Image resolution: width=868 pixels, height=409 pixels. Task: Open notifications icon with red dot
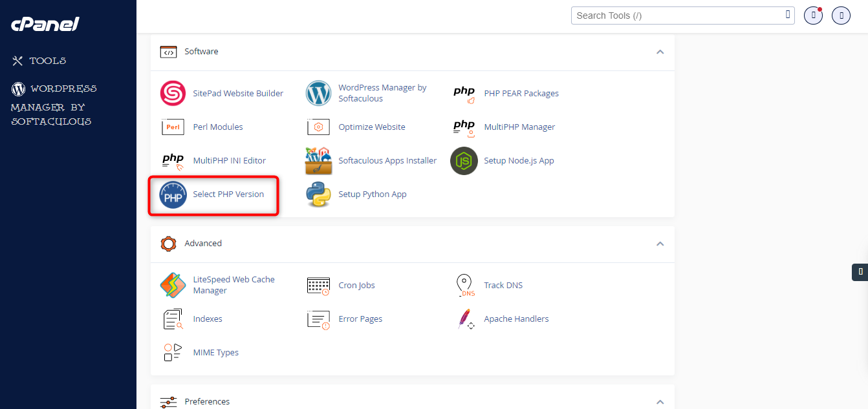[x=813, y=16]
